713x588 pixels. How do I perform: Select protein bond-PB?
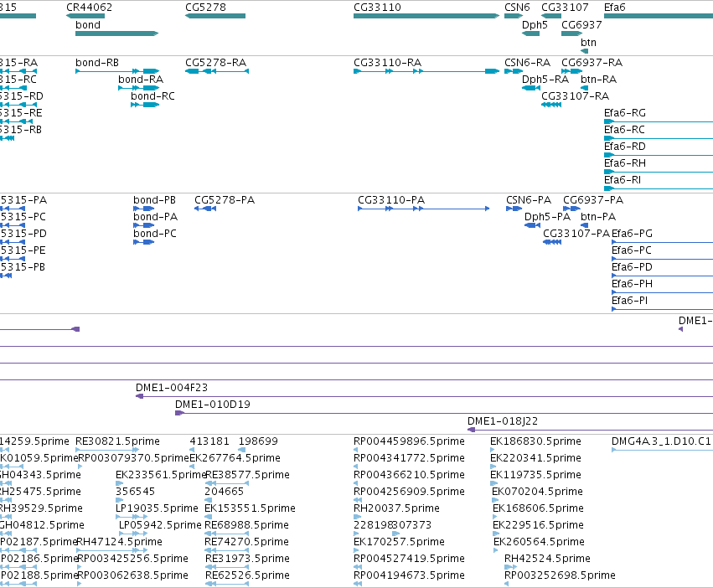144,209
